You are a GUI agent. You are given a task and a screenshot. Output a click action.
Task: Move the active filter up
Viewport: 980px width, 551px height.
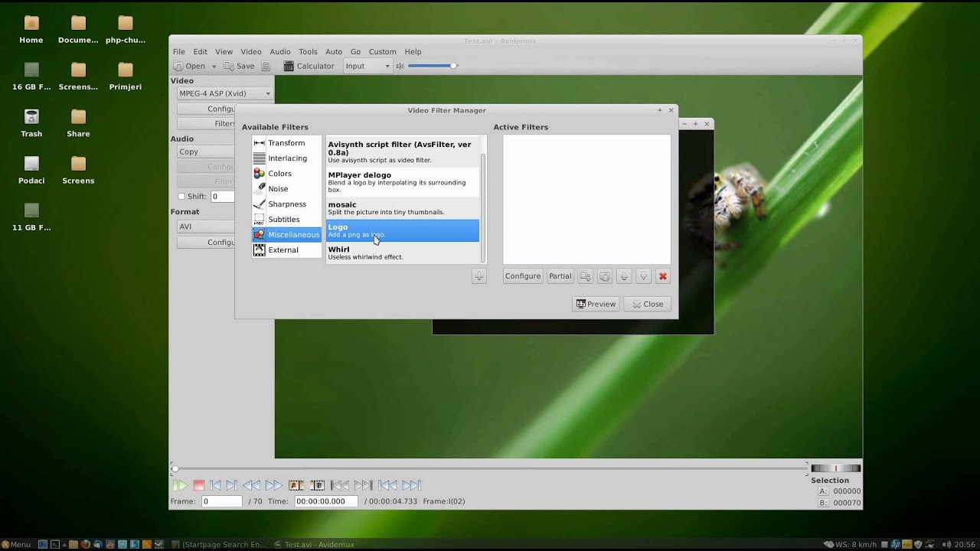(624, 276)
